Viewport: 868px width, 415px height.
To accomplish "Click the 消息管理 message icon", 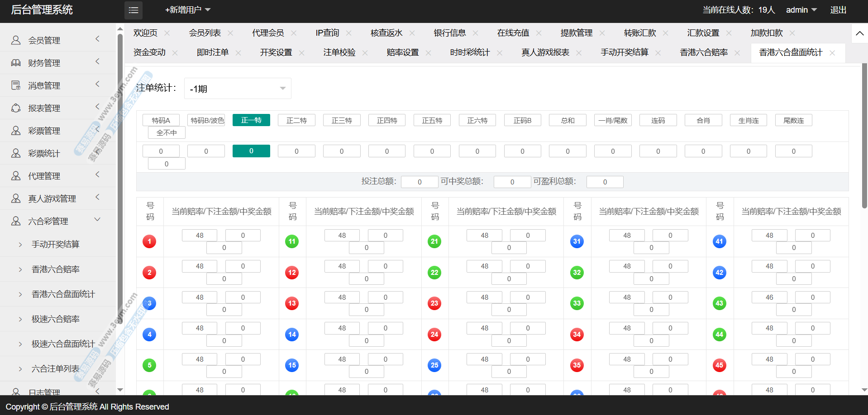I will click(16, 85).
